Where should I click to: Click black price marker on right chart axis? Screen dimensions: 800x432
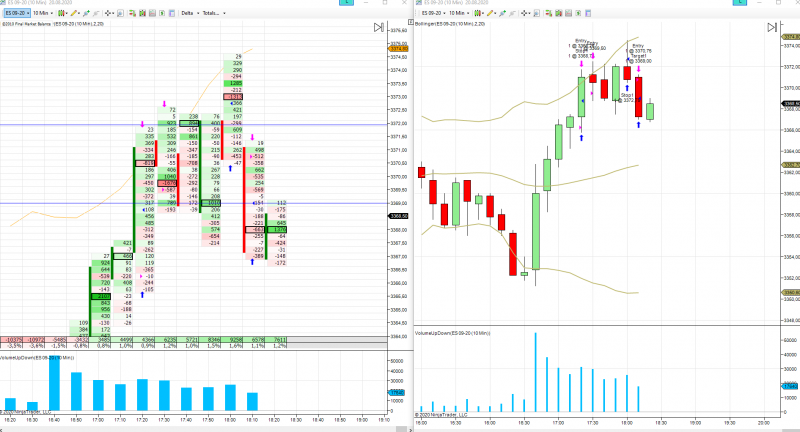click(x=791, y=104)
